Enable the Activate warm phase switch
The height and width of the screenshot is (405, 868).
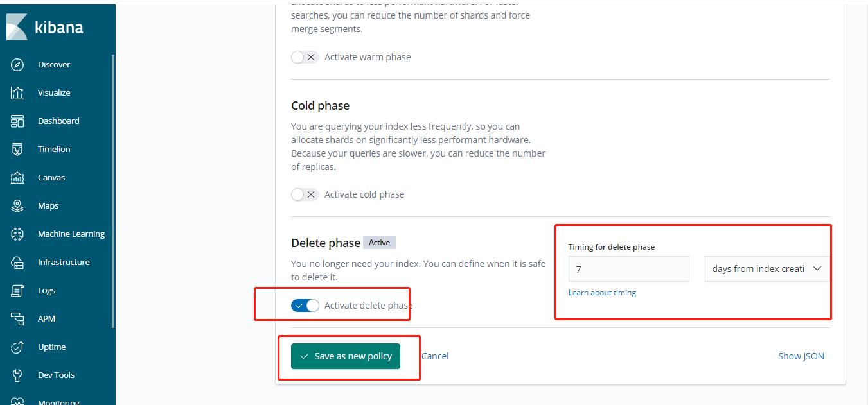pos(305,57)
